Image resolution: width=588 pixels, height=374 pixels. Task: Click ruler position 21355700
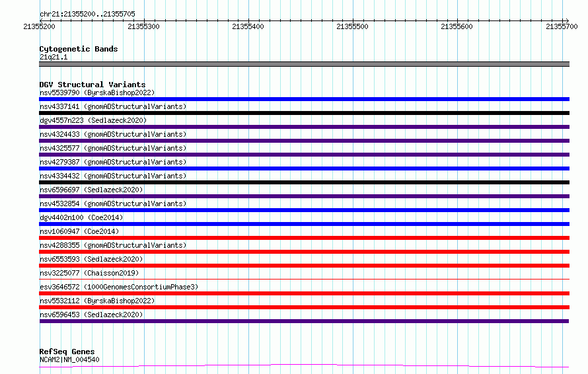562,26
